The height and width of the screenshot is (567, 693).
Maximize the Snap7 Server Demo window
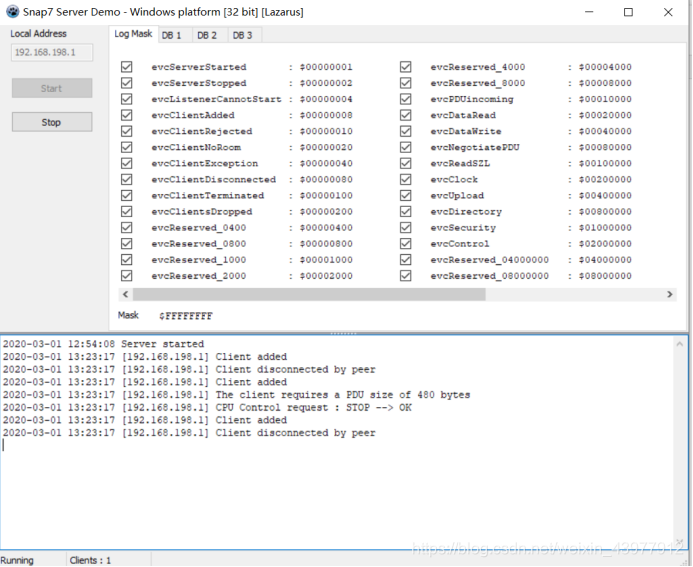point(628,12)
